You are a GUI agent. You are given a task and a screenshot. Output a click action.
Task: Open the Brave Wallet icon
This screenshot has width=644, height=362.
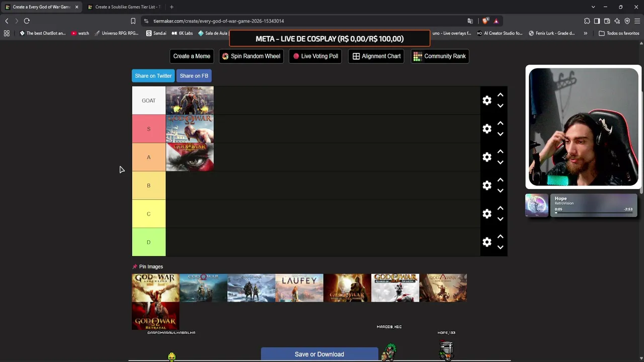pos(607,21)
